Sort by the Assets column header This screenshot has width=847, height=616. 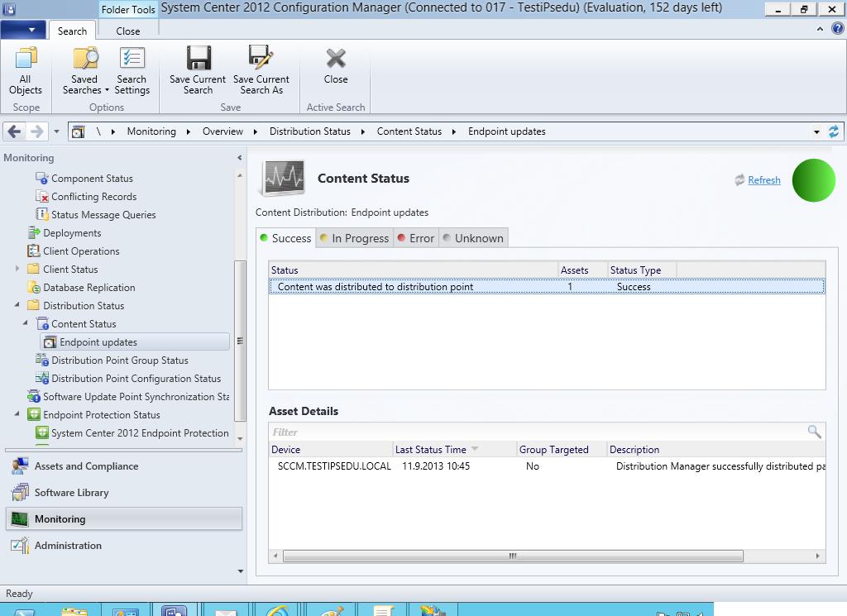click(582, 270)
